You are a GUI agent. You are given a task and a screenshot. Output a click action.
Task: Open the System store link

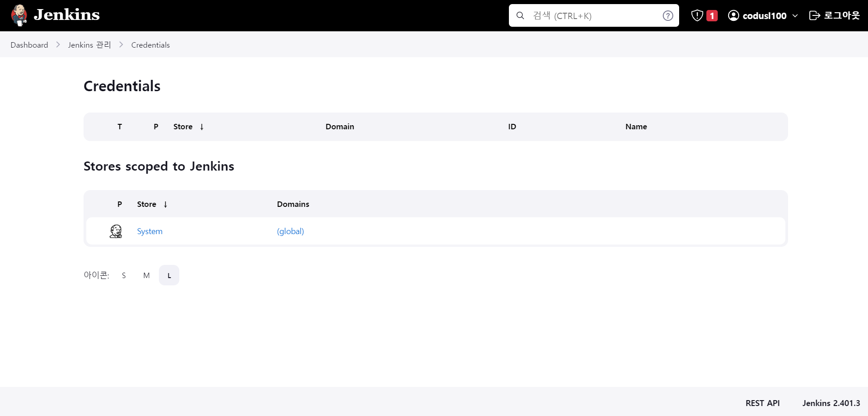coord(150,231)
